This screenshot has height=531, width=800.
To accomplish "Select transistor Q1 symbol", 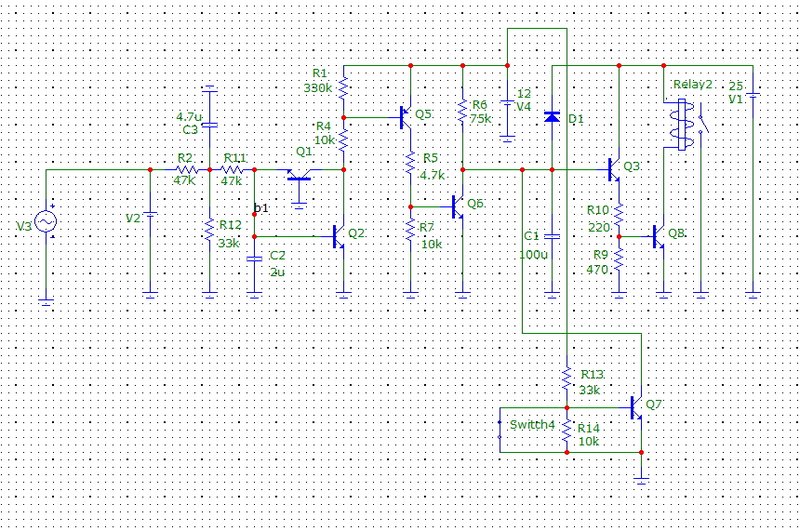I will (299, 175).
